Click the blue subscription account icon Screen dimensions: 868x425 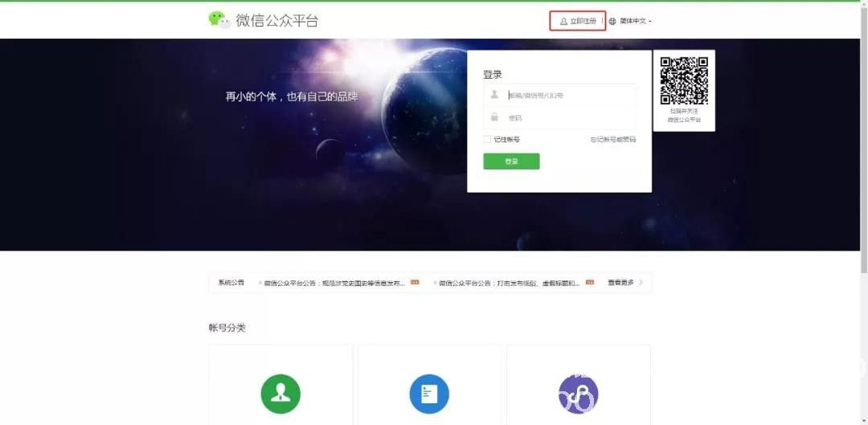point(429,394)
